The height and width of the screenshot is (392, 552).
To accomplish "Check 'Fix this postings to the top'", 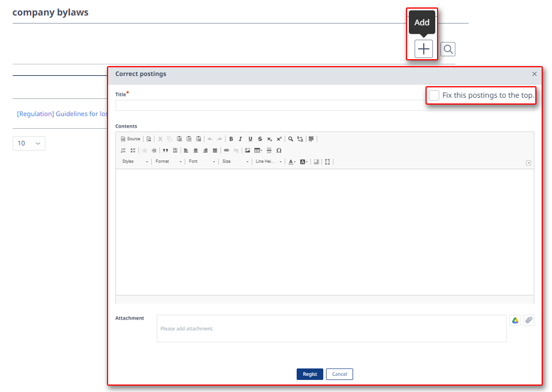I will 434,95.
